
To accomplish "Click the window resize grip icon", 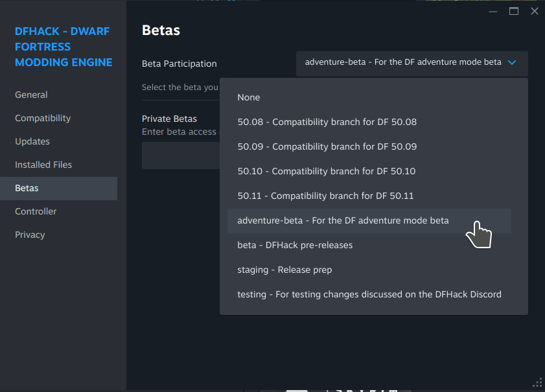I will [537, 382].
